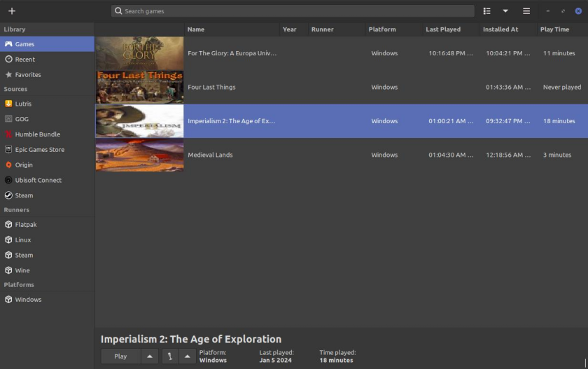
Task: Click the Medieval Lands cover thumbnail
Action: tap(139, 155)
